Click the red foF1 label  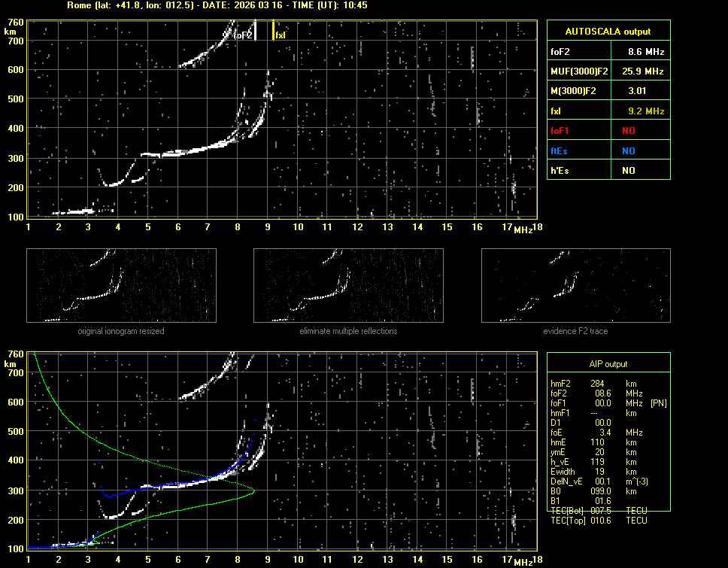coord(560,131)
